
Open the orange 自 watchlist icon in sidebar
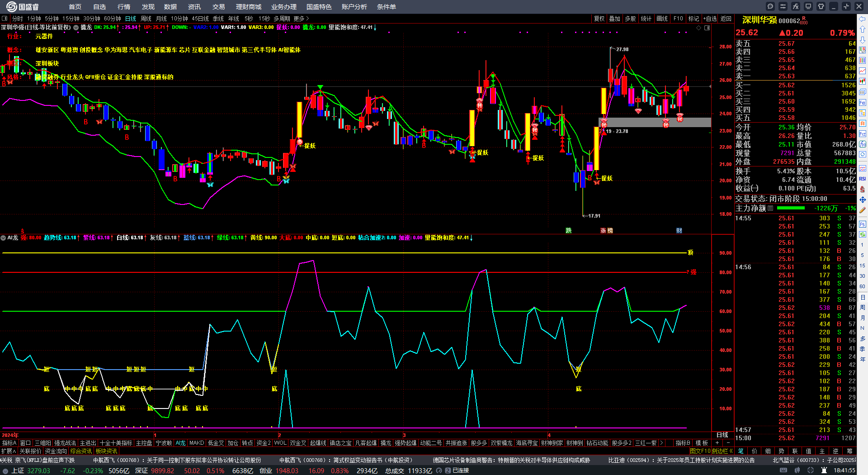pyautogui.click(x=863, y=123)
